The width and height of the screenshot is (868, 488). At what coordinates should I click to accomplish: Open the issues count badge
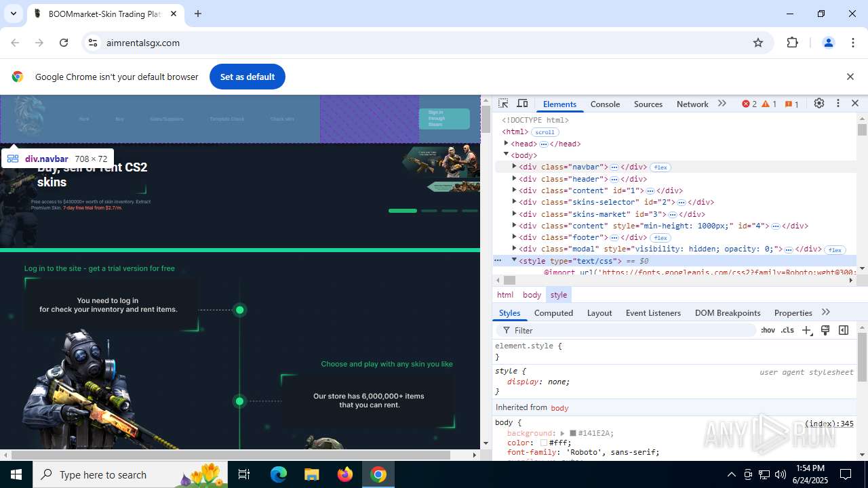tap(792, 104)
